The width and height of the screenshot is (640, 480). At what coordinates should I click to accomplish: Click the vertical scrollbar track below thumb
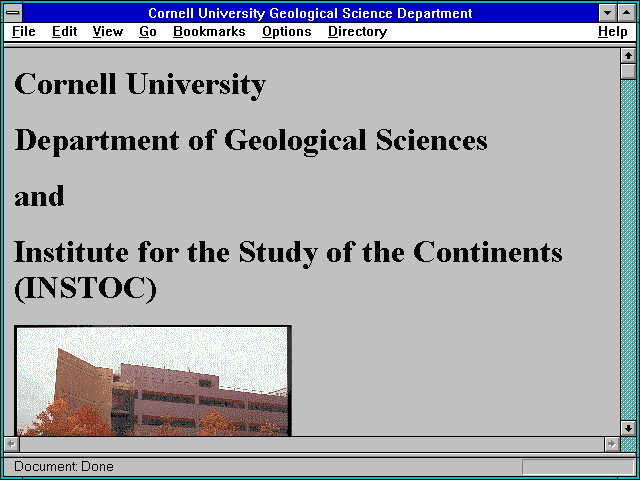[628, 250]
